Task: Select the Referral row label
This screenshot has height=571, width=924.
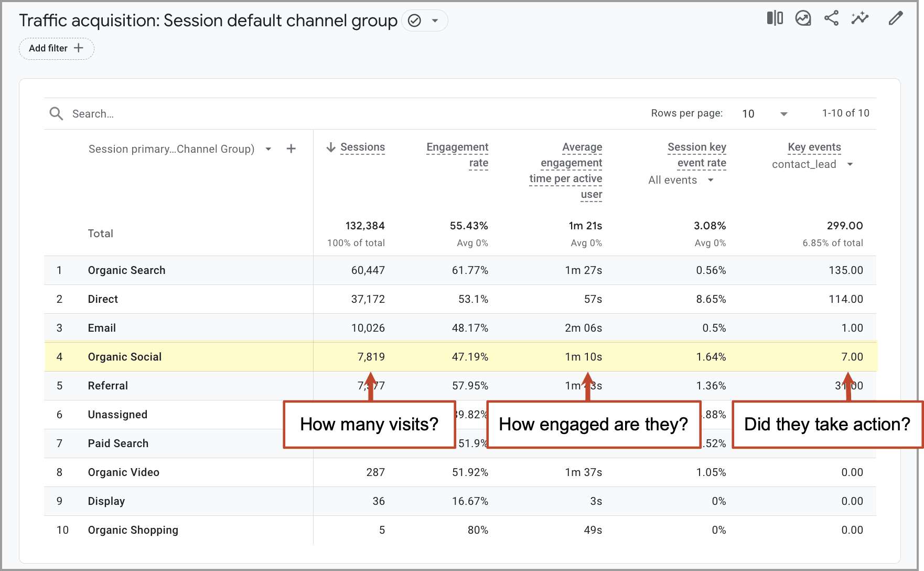Action: (108, 386)
